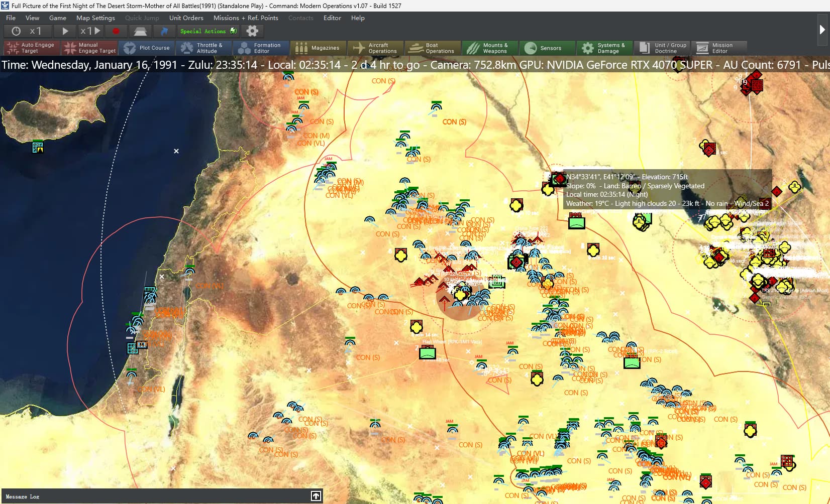Viewport: 830px width, 504px height.
Task: Open the Magazines window
Action: point(319,48)
